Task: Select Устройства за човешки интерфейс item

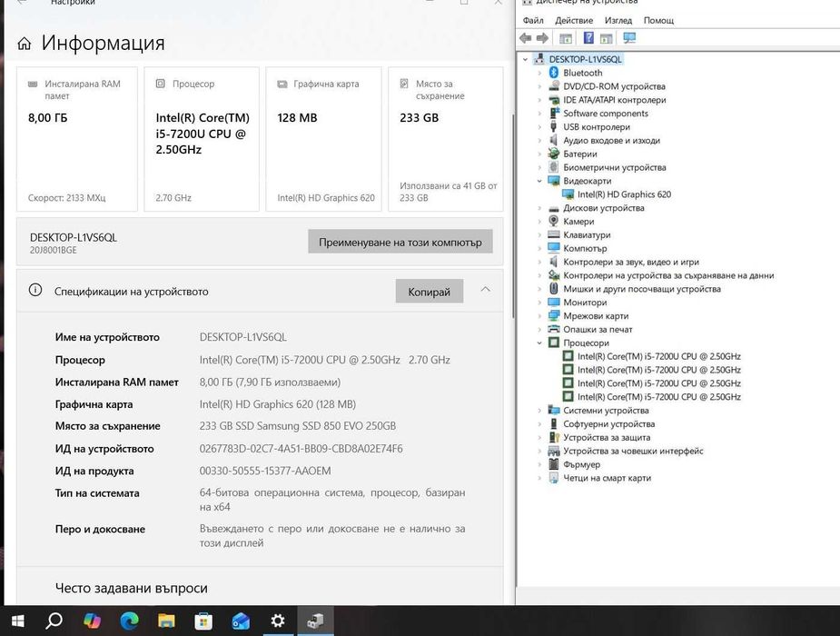Action: [633, 451]
